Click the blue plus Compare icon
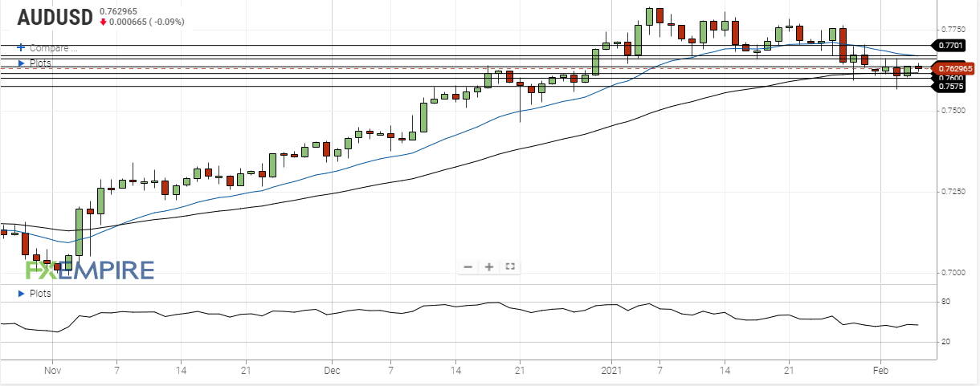This screenshot has height=386, width=980. point(21,47)
